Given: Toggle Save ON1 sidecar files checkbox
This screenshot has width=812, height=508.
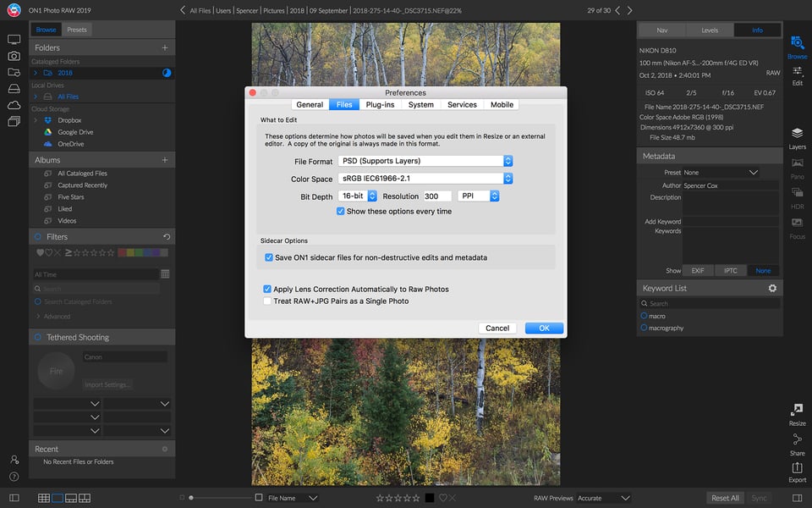Looking at the screenshot, I should coord(269,257).
